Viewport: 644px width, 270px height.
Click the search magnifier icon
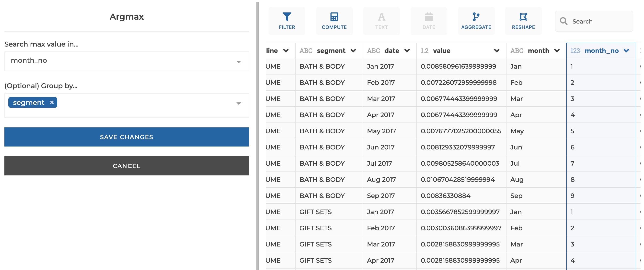point(563,21)
